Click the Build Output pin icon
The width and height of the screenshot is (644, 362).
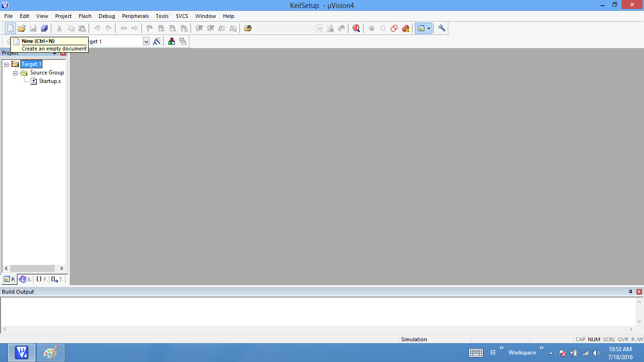[631, 292]
